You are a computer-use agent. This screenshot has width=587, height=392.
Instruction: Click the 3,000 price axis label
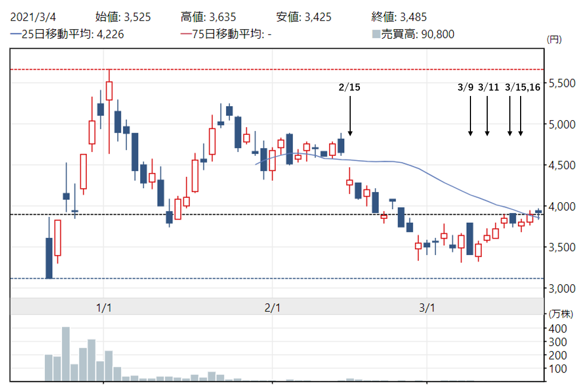(562, 288)
